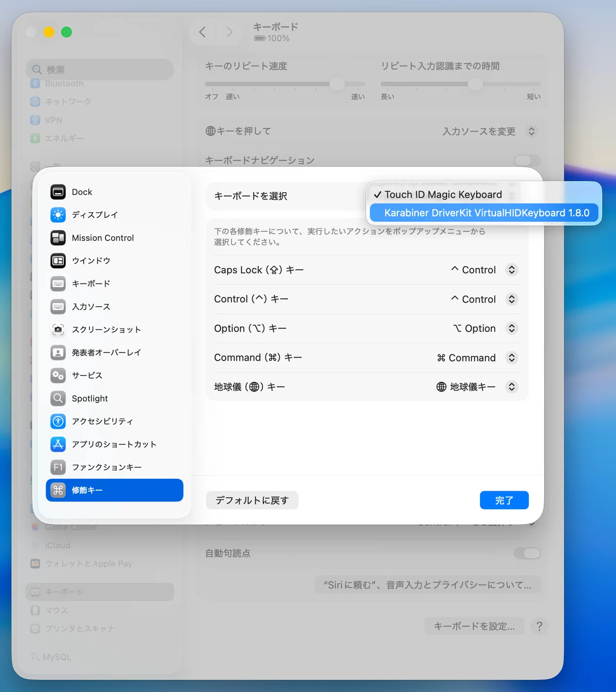Click キーボードを設定... button
Image resolution: width=616 pixels, height=692 pixels.
pos(474,626)
